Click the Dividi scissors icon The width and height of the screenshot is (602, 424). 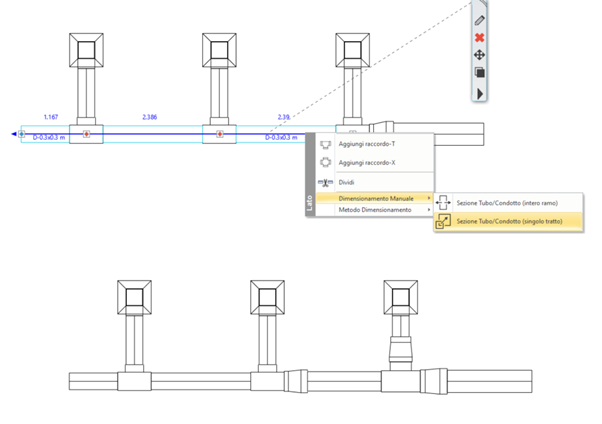[x=325, y=183]
